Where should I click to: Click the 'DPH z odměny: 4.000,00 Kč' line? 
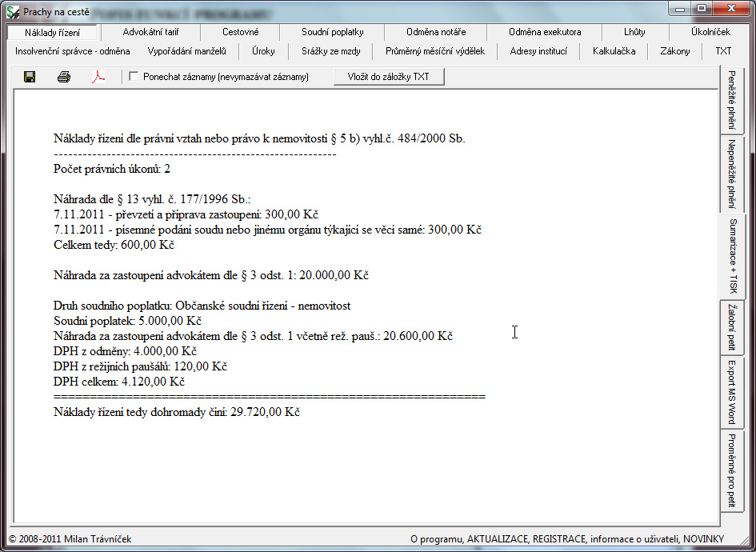(x=125, y=351)
